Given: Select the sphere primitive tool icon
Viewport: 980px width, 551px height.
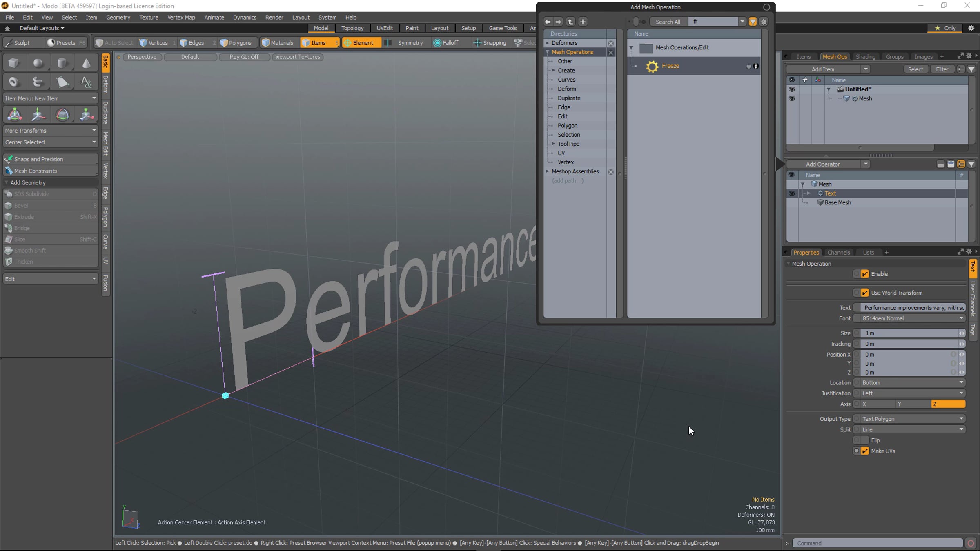Looking at the screenshot, I should pyautogui.click(x=38, y=63).
